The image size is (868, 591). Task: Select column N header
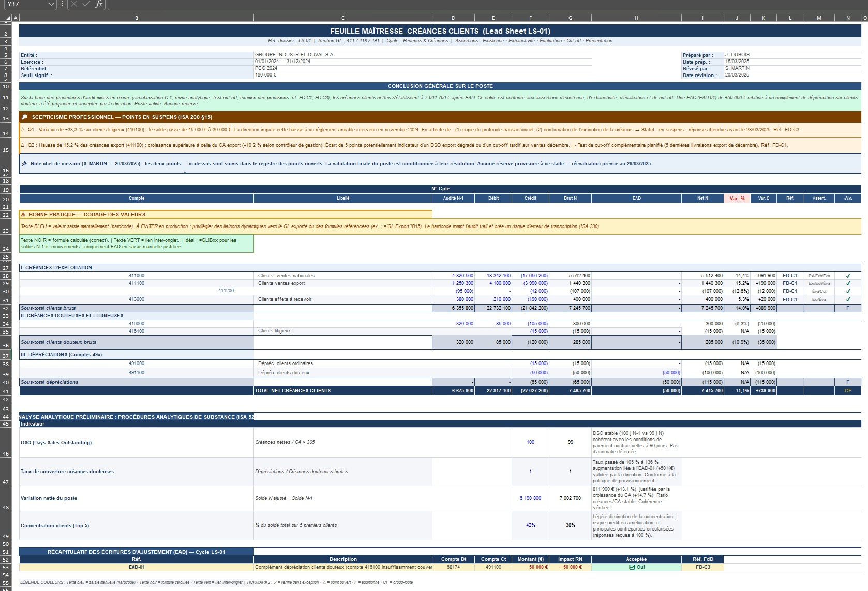pyautogui.click(x=848, y=18)
